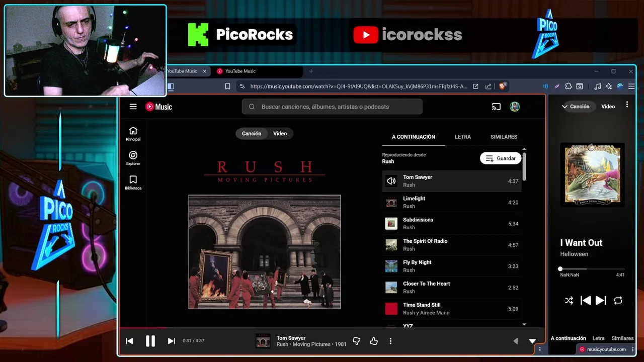Click the cast to device icon
This screenshot has width=644, height=362.
point(496,107)
